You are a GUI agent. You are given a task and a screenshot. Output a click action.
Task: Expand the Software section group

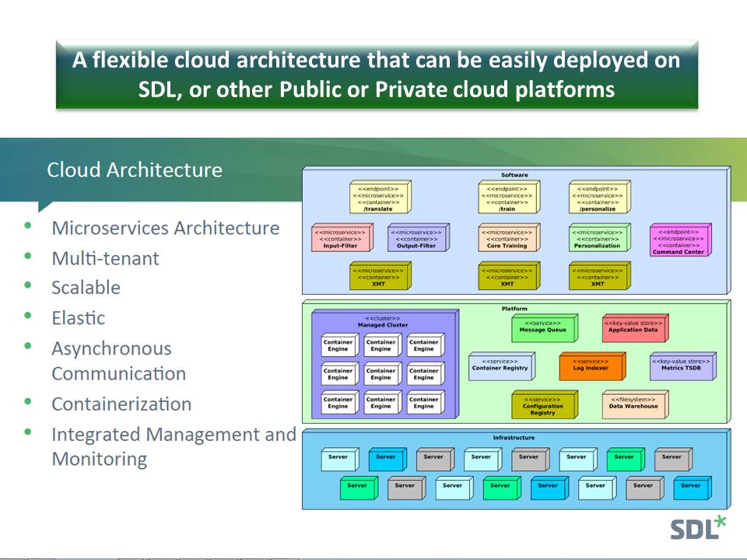pyautogui.click(x=514, y=174)
